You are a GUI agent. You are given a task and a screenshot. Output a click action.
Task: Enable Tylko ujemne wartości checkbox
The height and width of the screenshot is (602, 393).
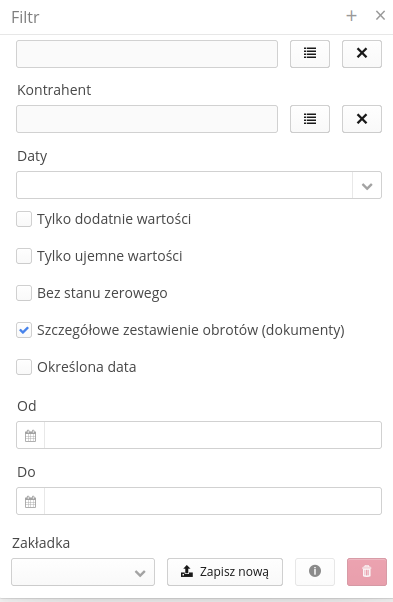tap(24, 256)
